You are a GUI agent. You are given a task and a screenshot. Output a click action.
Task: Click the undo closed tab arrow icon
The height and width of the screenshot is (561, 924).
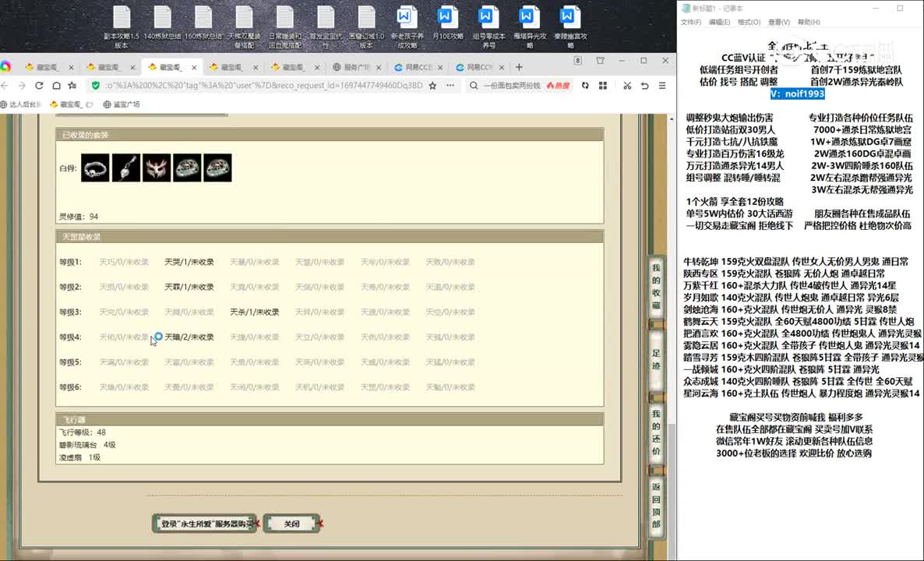coord(644,86)
